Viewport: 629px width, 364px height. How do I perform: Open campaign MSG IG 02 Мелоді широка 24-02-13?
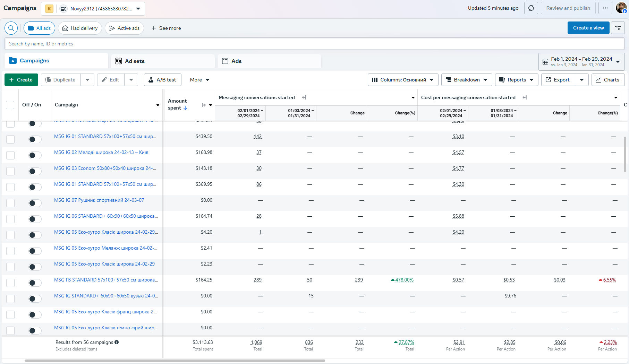coord(101,152)
